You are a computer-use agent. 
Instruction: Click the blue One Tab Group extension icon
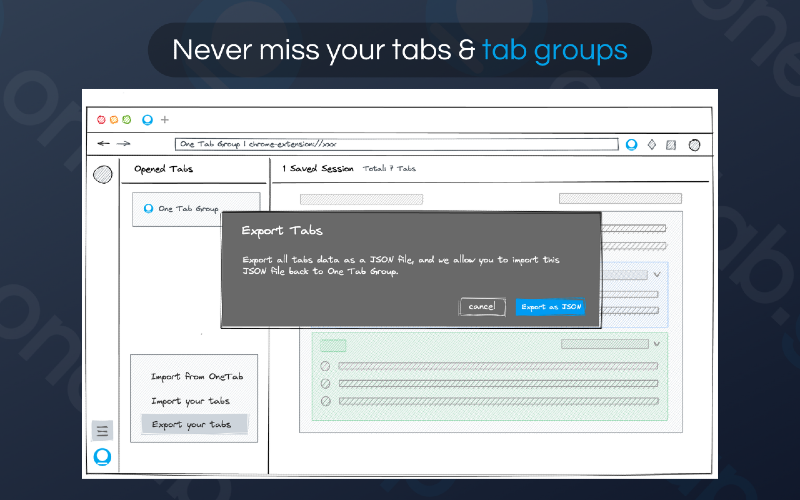(631, 145)
